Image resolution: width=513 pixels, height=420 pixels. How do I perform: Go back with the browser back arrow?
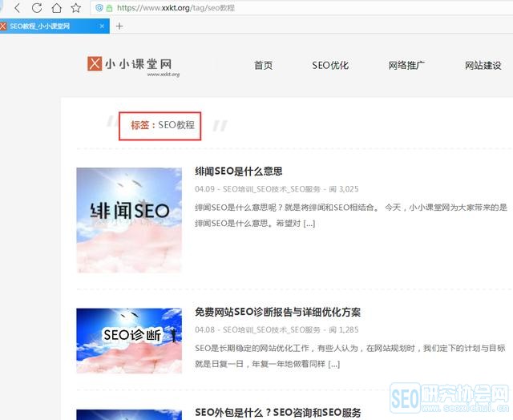point(18,8)
